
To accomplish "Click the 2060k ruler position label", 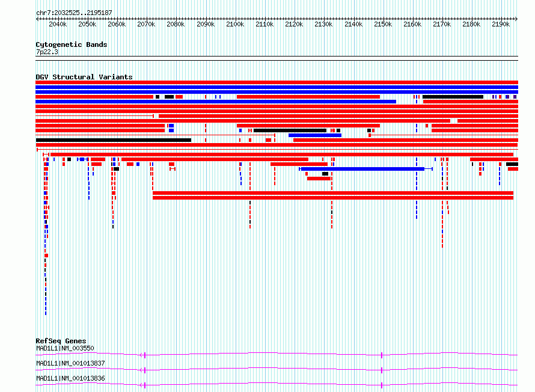I will [x=117, y=24].
